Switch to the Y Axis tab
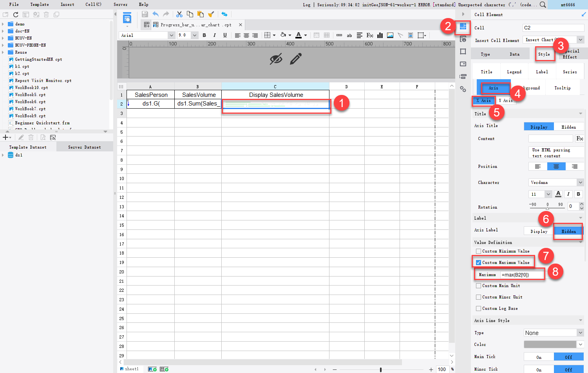The height and width of the screenshot is (373, 588). pyautogui.click(x=506, y=100)
